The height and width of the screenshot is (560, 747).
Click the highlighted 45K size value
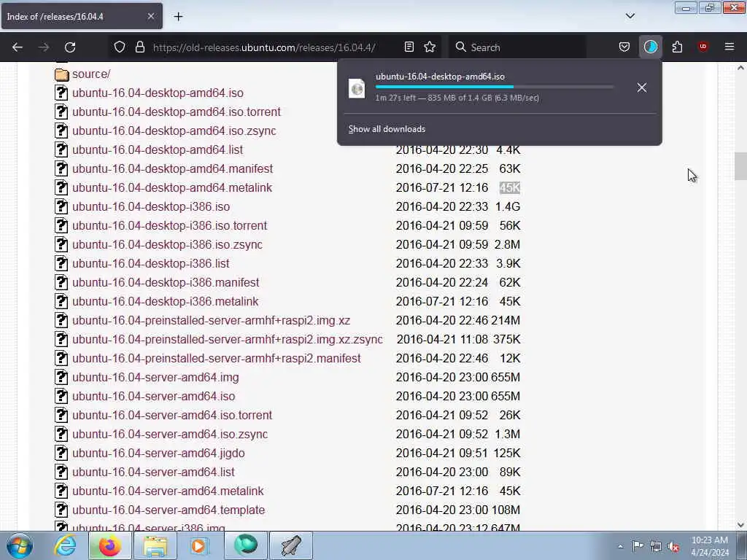(x=510, y=187)
